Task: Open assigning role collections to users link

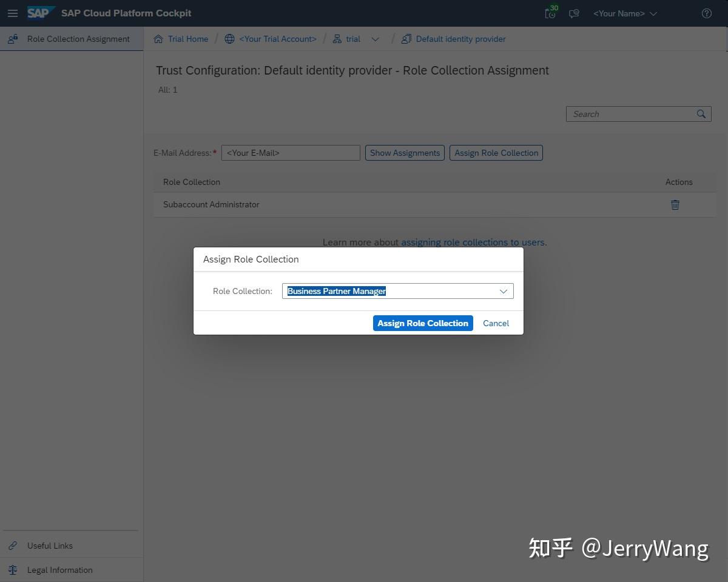Action: (x=473, y=242)
